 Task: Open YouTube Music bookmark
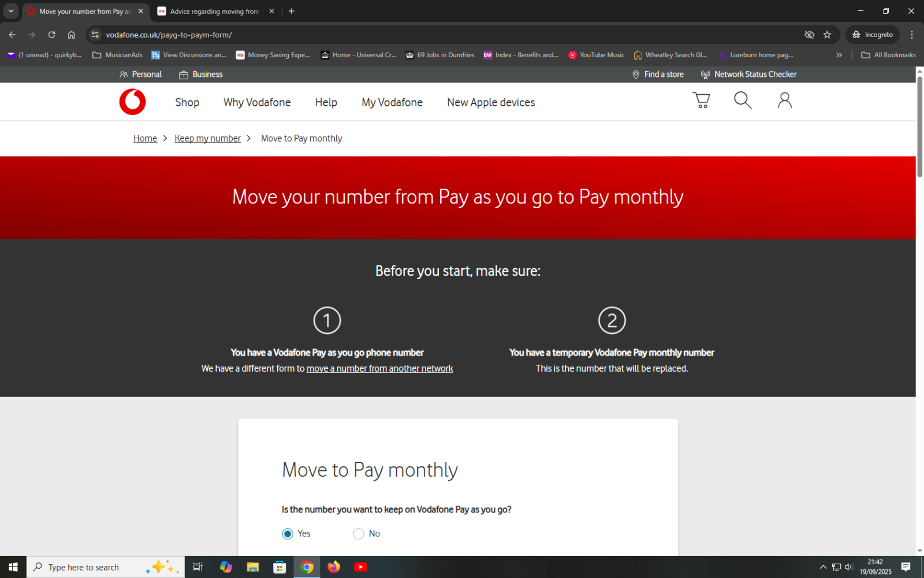597,55
